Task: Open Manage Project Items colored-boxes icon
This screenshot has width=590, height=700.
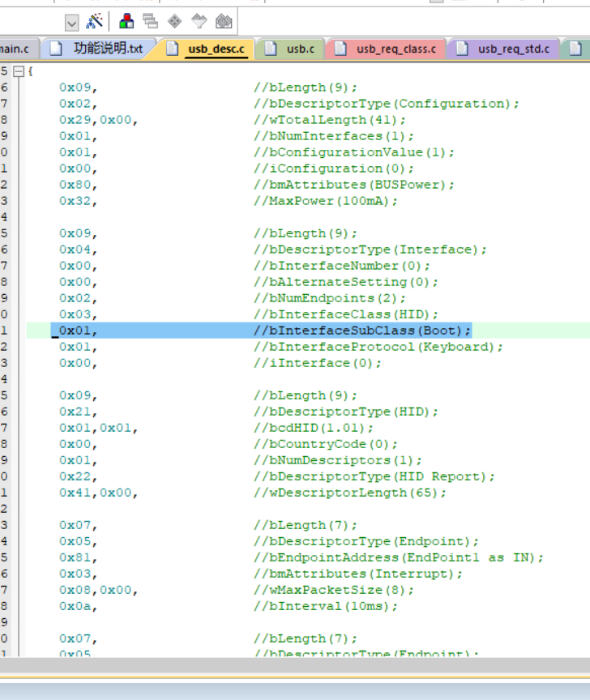Action: pyautogui.click(x=126, y=21)
